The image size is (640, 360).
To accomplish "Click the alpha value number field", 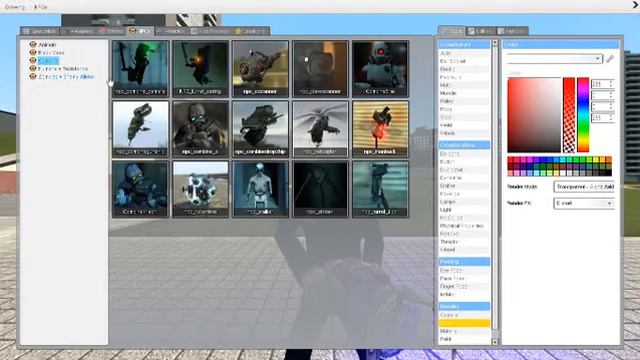I will (602, 118).
